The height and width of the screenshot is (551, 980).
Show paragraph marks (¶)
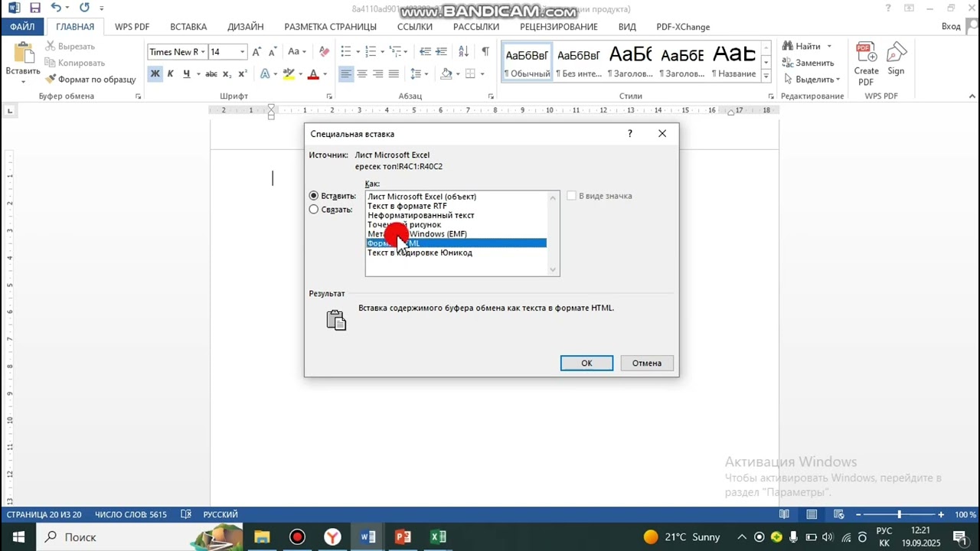tap(485, 51)
